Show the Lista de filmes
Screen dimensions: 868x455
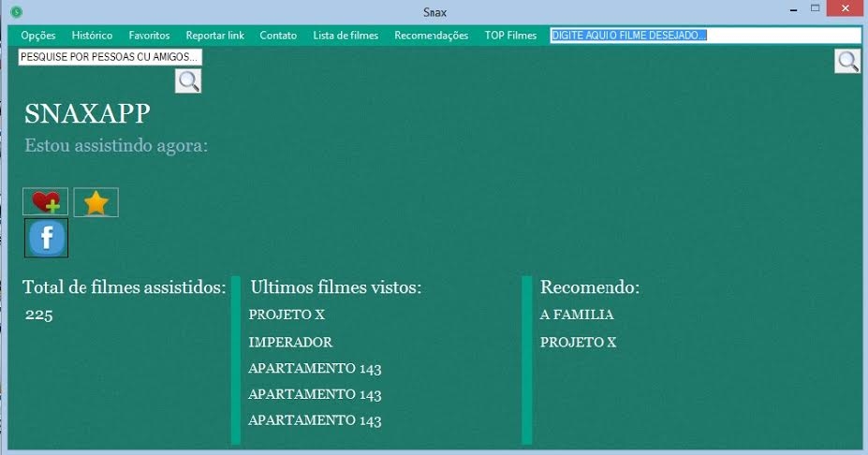coord(346,36)
